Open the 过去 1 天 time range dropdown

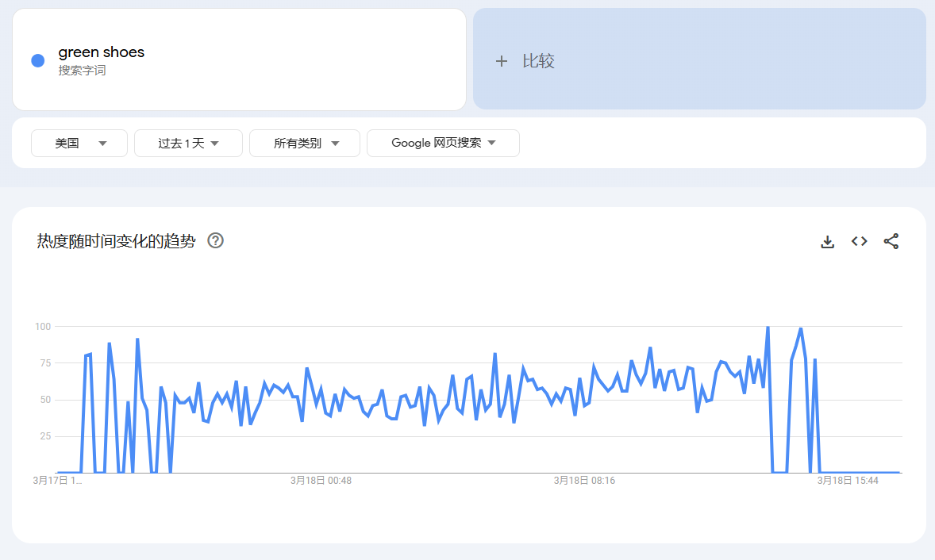(188, 143)
